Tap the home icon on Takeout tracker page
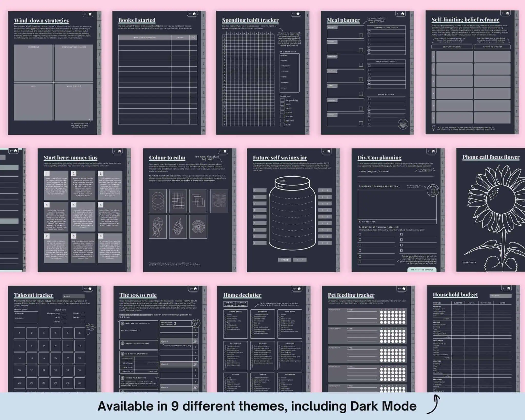Image resolution: width=525 pixels, height=420 pixels. [90, 289]
